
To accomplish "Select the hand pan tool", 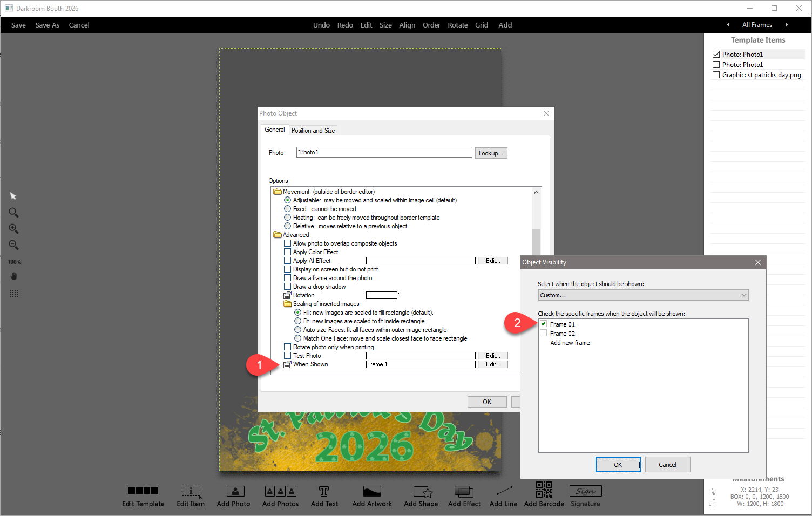I will (x=14, y=276).
